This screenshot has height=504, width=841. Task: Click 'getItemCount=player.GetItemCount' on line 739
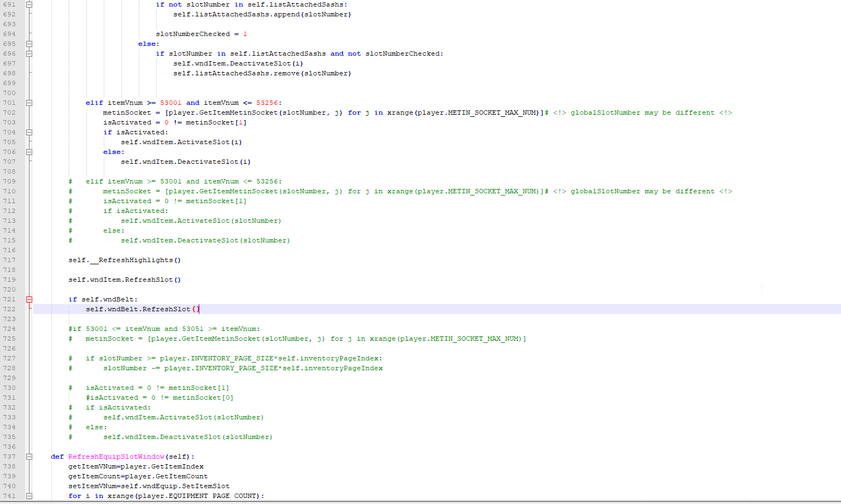pos(138,476)
